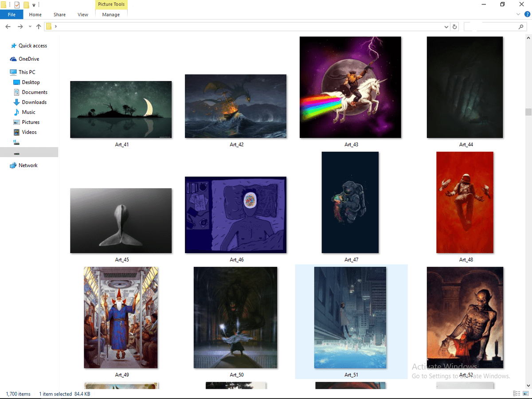Select the Art_48 red floating astronaut thumbnail

465,203
